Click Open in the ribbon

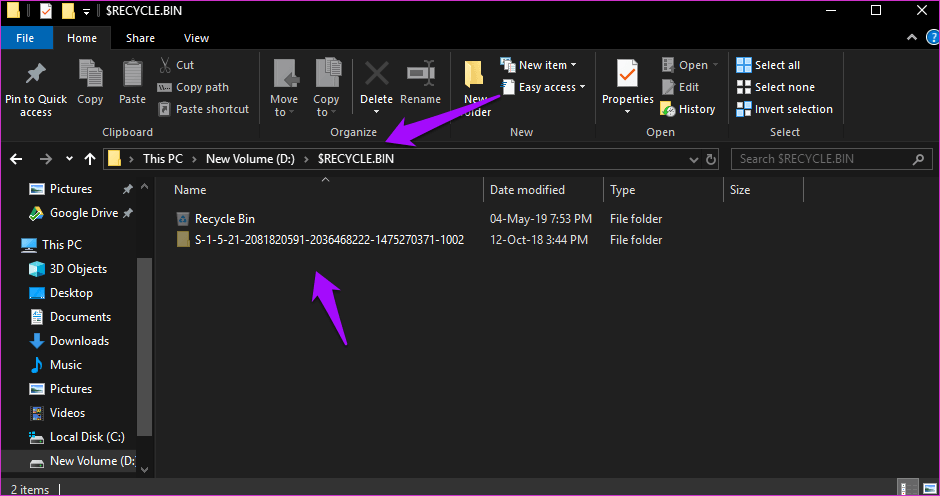click(x=689, y=65)
